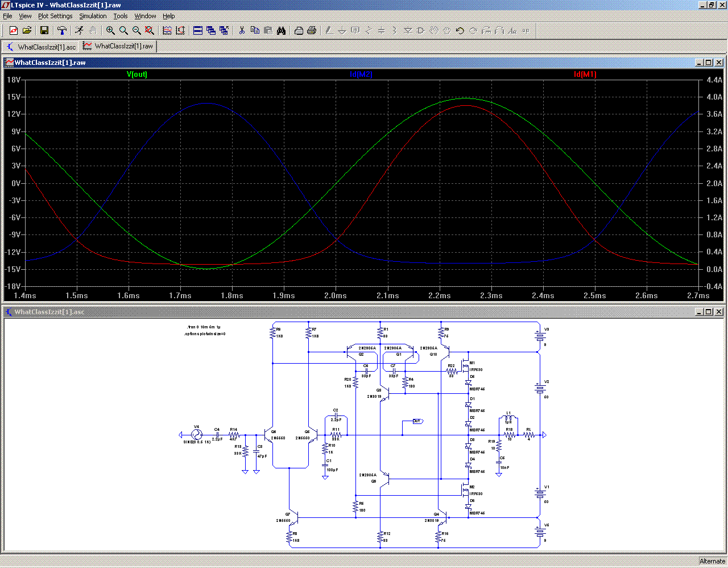Maximize the WhatClassIzzit[1].raw plot window
The width and height of the screenshot is (728, 568).
tap(708, 63)
